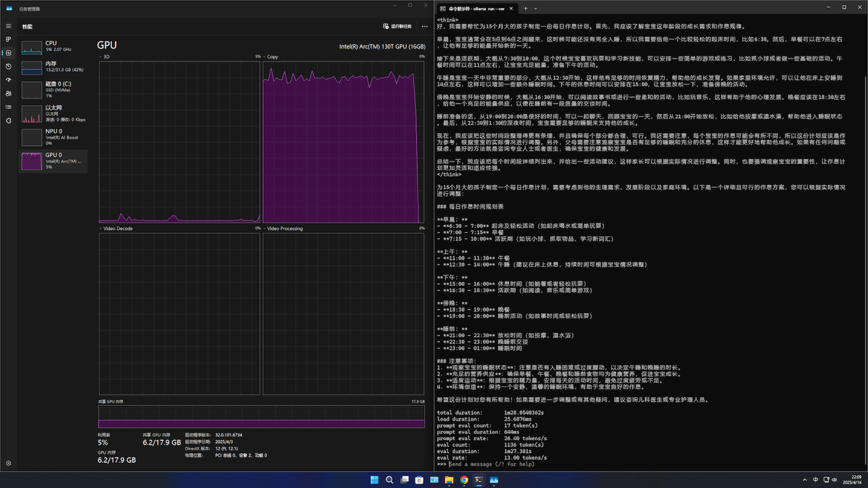Click the ollama Send a message prompt
This screenshot has width=868, height=488.
[492, 464]
